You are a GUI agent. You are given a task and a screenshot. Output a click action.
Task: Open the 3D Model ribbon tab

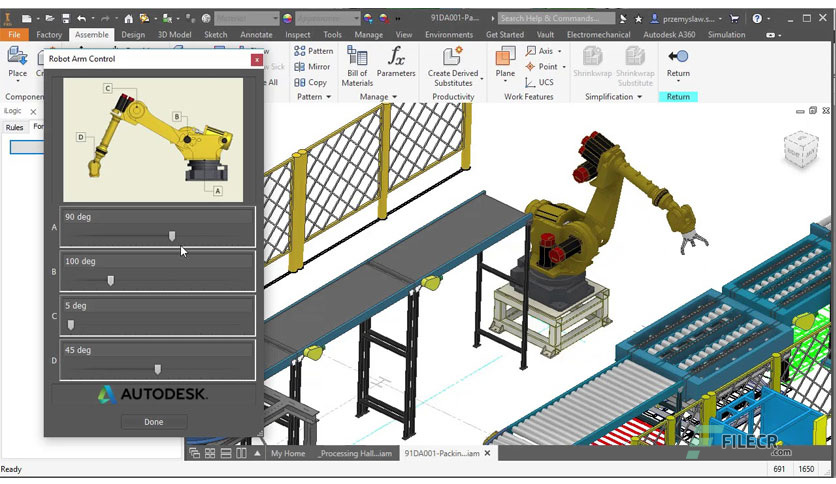(174, 35)
